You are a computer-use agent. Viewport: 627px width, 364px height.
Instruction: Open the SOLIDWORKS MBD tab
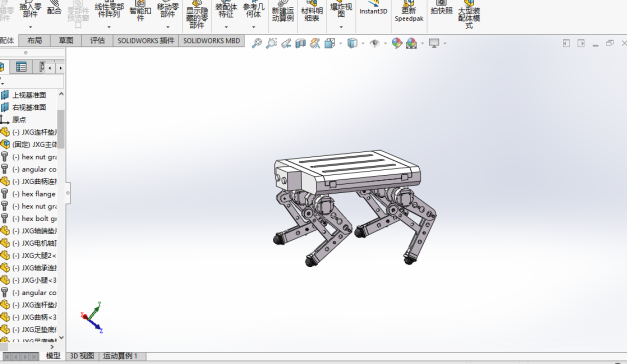pyautogui.click(x=212, y=40)
